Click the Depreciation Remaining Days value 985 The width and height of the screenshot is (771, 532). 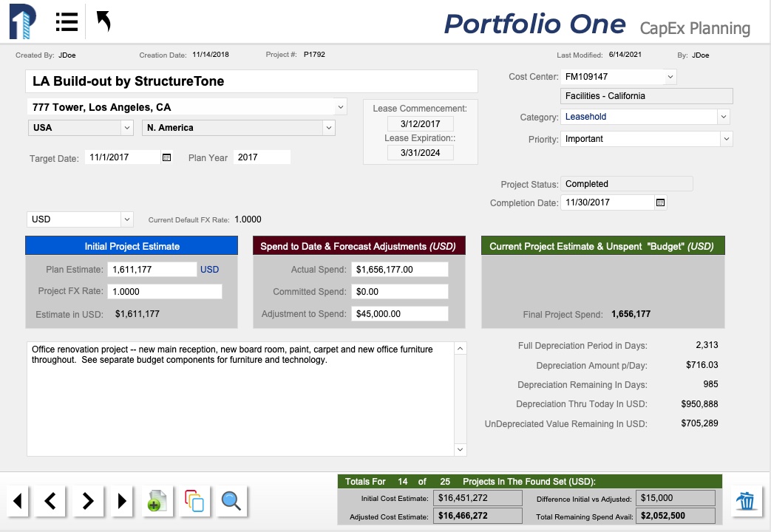pyautogui.click(x=710, y=384)
